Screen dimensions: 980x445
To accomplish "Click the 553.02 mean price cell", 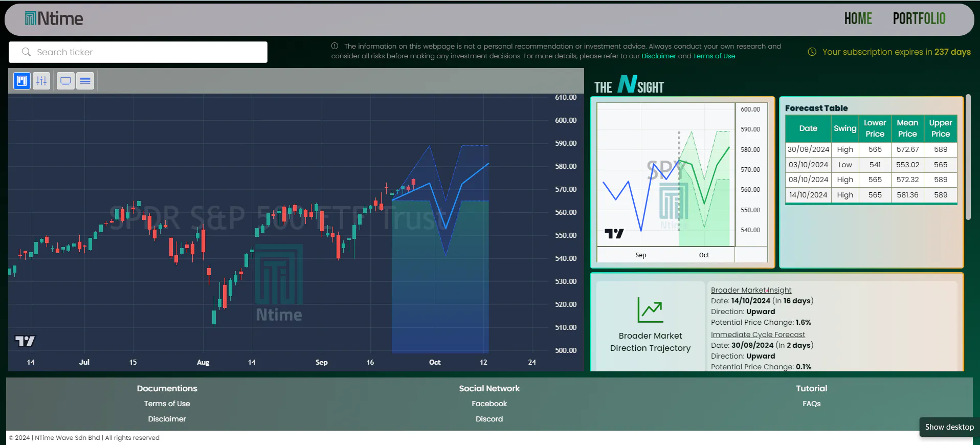I will [907, 165].
